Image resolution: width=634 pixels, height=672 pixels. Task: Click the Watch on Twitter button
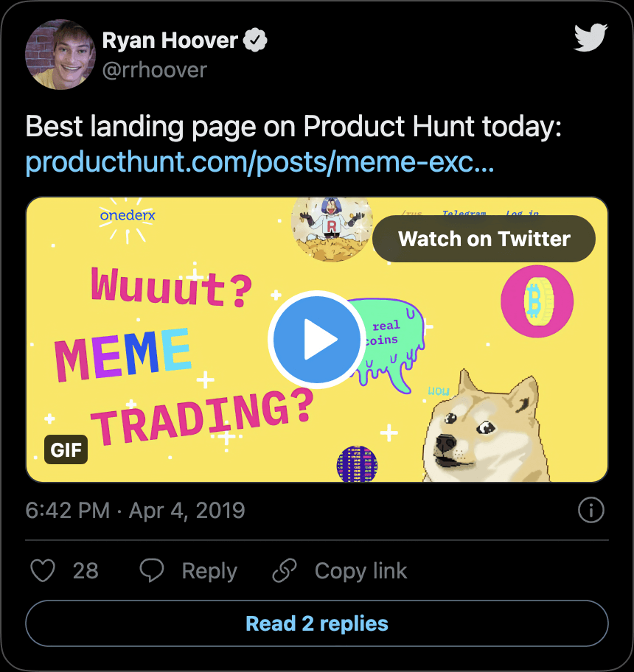click(x=484, y=239)
